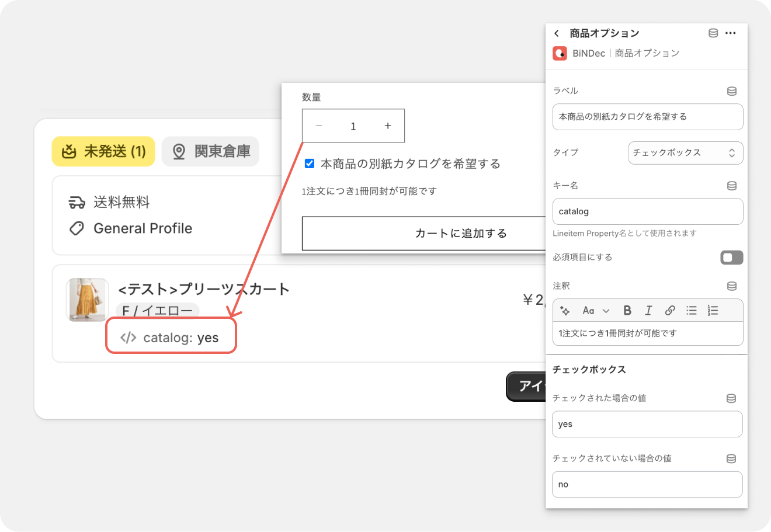Decrease quantity with the minus button
The width and height of the screenshot is (771, 532).
click(x=319, y=126)
